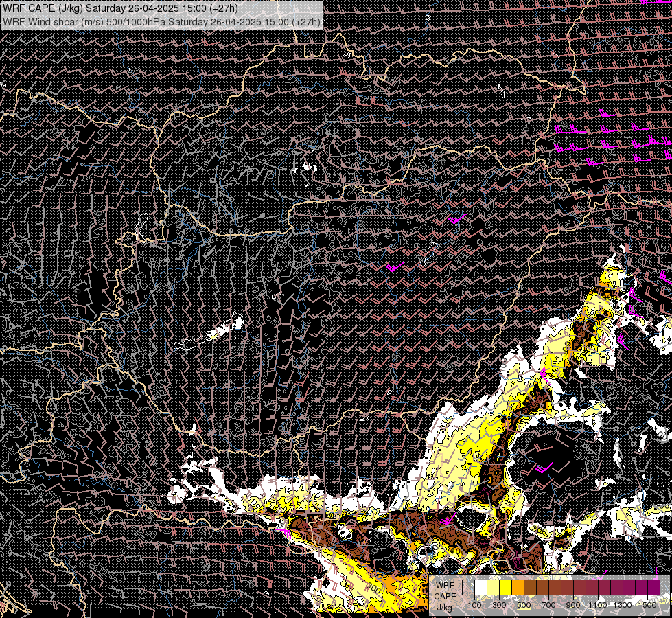
Task: Click the '900' legend value
Action: 573,605
